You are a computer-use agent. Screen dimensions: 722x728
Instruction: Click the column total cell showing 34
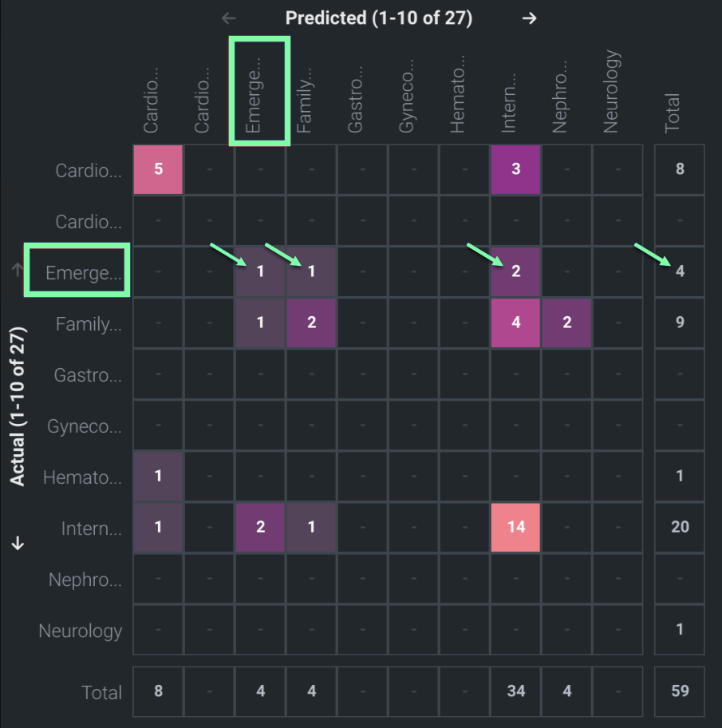[516, 691]
